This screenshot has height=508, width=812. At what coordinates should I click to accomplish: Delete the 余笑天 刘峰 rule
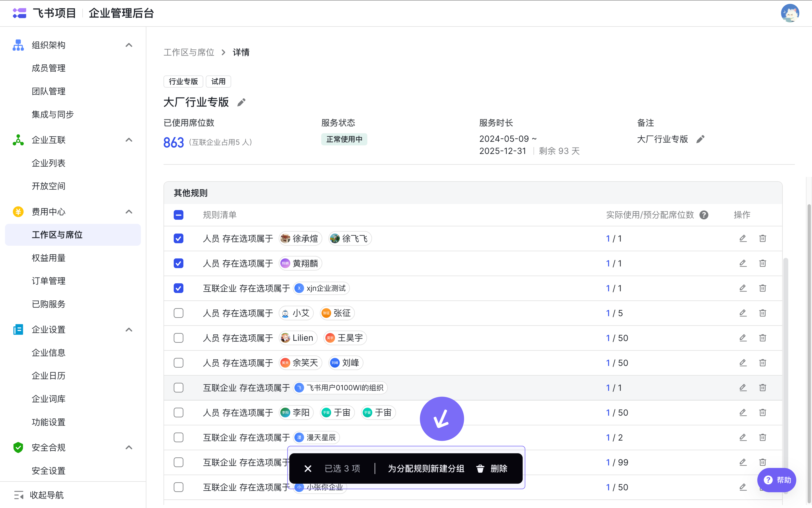pos(763,363)
